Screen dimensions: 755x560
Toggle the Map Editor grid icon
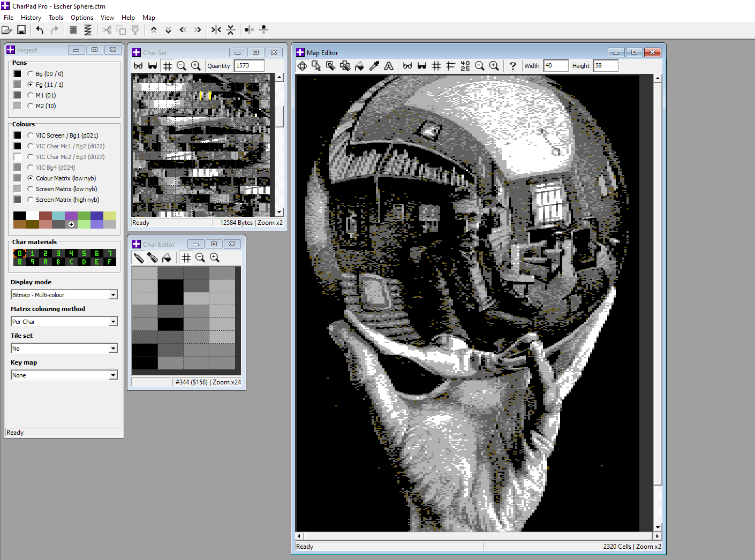[x=436, y=66]
